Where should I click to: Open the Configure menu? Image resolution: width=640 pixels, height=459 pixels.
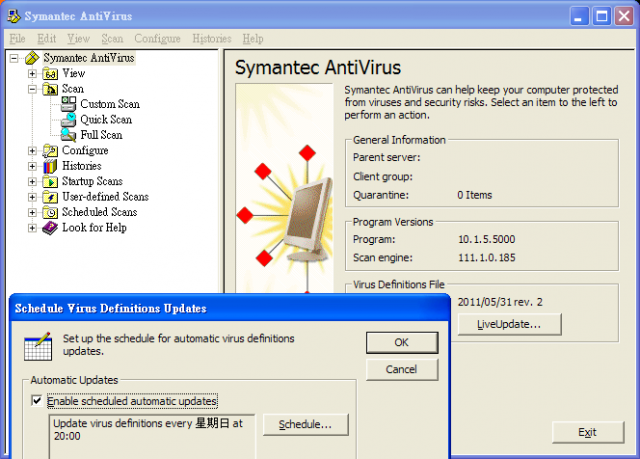click(158, 39)
